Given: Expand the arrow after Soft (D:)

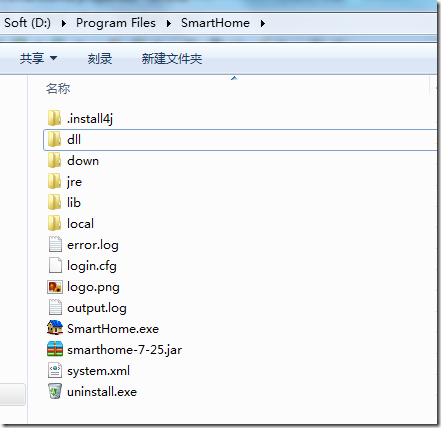Looking at the screenshot, I should click(63, 23).
